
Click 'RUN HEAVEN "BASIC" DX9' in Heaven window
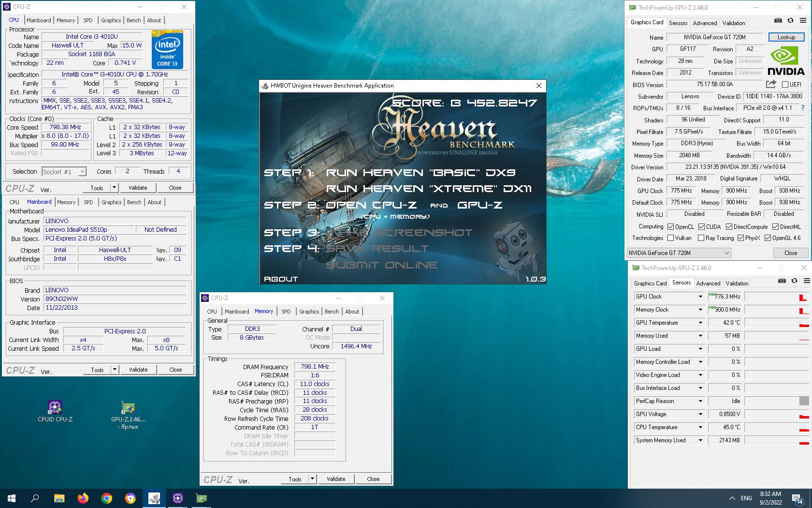point(421,173)
